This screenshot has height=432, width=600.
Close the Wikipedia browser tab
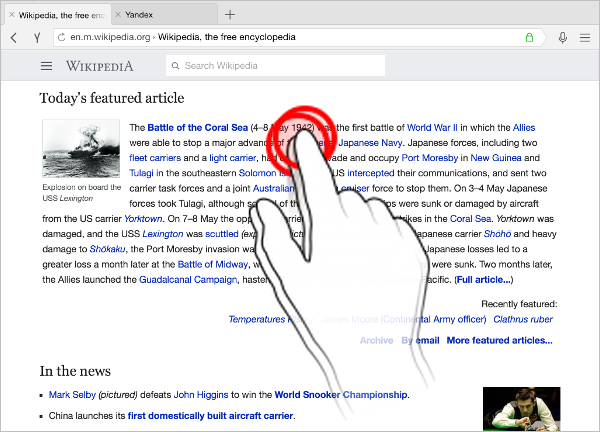tap(11, 15)
